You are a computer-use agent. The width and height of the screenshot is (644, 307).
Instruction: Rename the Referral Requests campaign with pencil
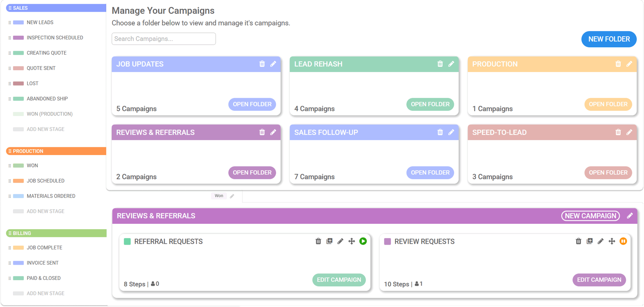click(340, 241)
